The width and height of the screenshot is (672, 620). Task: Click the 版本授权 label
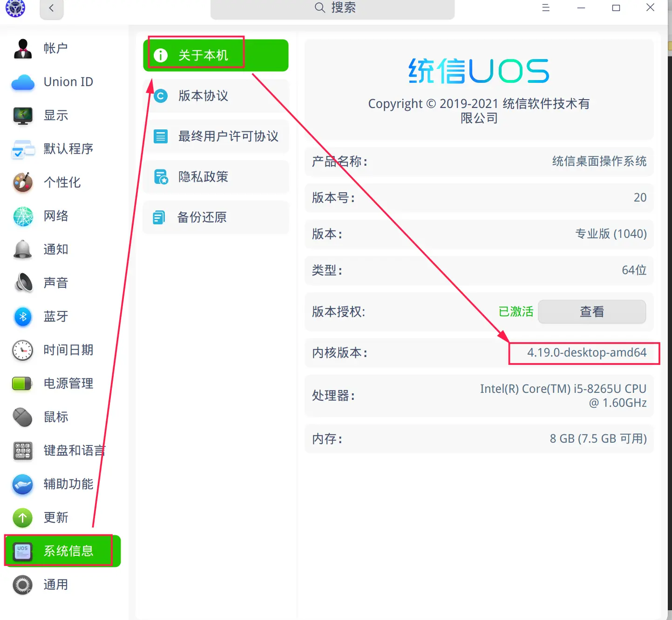339,311
